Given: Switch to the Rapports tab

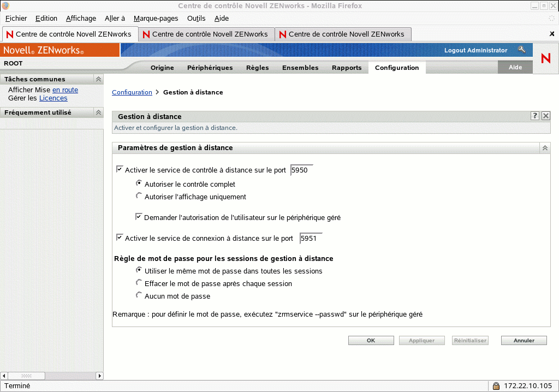Looking at the screenshot, I should (347, 67).
